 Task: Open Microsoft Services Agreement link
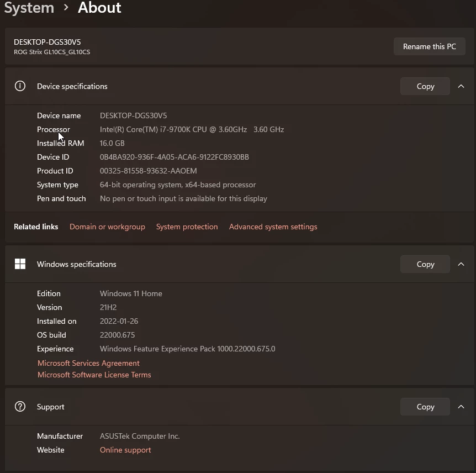coord(88,363)
